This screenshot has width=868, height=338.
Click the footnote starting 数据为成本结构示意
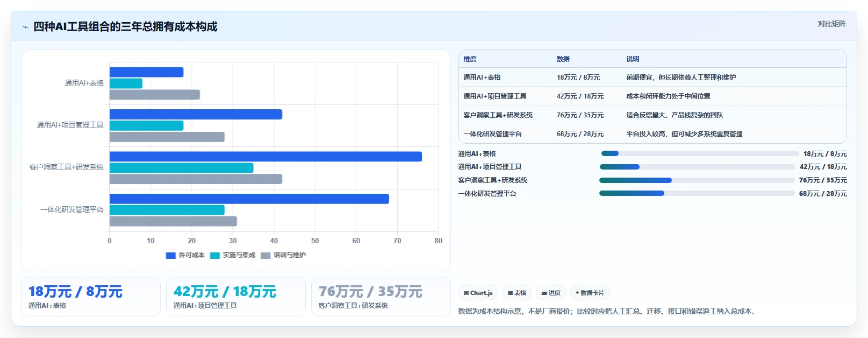click(608, 311)
